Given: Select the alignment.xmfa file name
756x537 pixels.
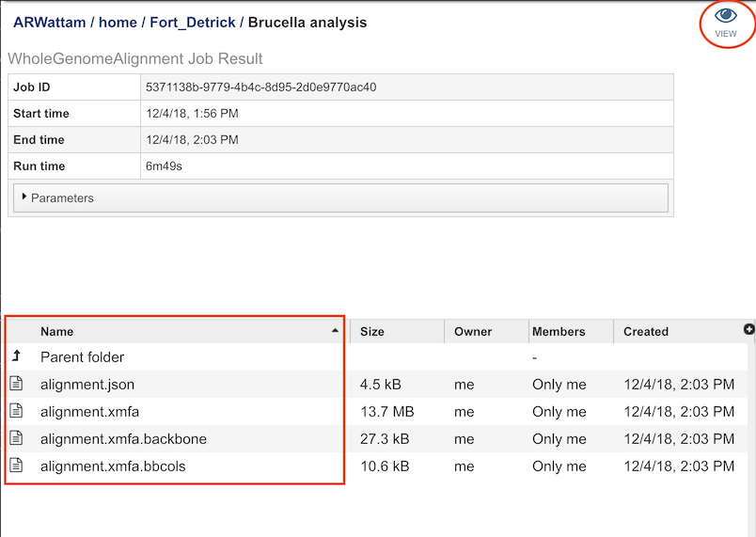Looking at the screenshot, I should tap(89, 412).
